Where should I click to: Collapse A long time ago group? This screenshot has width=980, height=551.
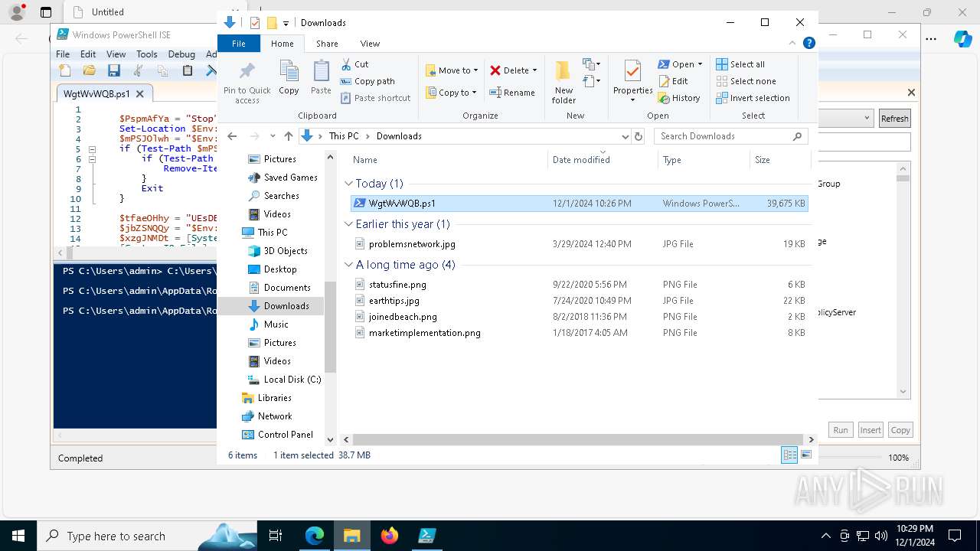pyautogui.click(x=348, y=265)
